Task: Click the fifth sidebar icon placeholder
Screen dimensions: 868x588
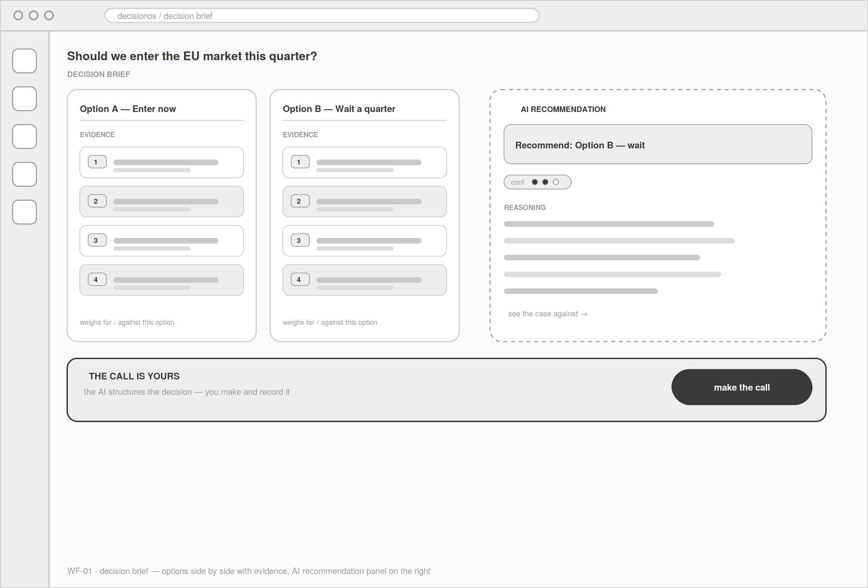Action: pos(24,212)
